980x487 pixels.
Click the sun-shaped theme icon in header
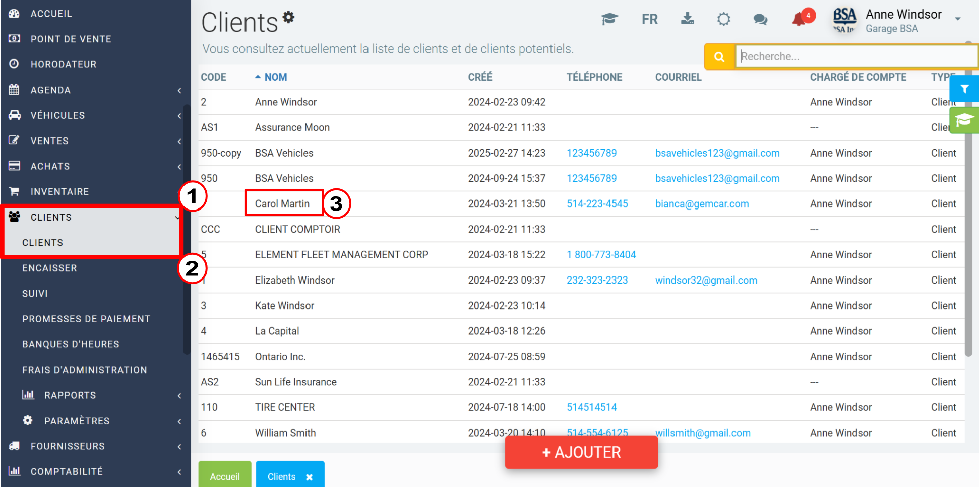click(x=723, y=19)
